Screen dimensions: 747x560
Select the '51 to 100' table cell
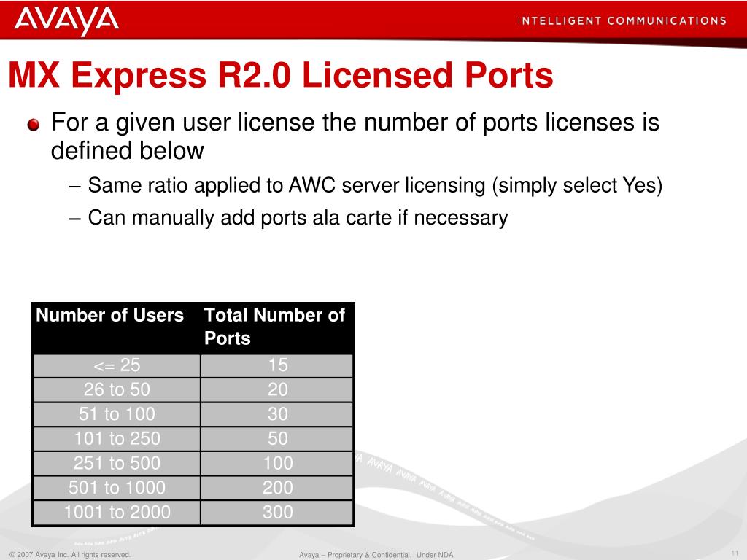(117, 415)
